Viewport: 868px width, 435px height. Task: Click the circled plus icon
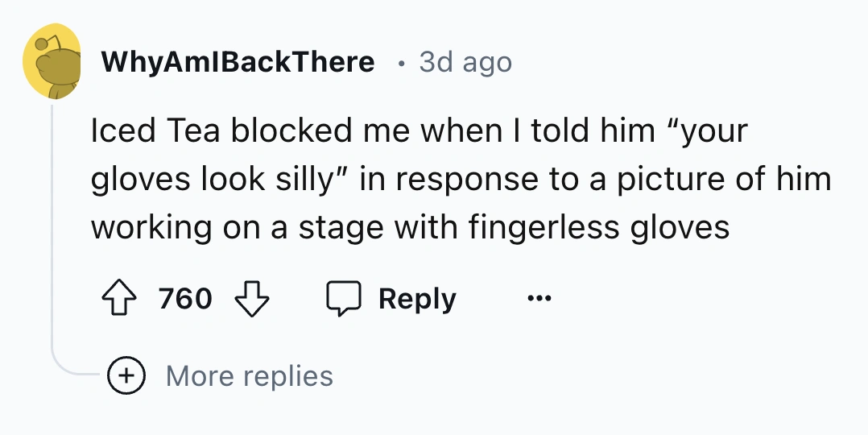click(x=125, y=376)
